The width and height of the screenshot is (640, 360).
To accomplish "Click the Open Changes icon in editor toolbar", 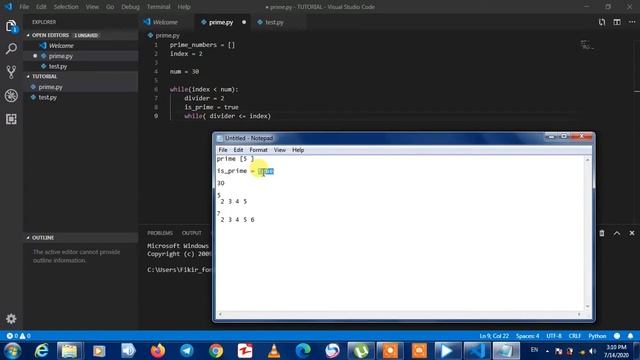I will tap(602, 22).
